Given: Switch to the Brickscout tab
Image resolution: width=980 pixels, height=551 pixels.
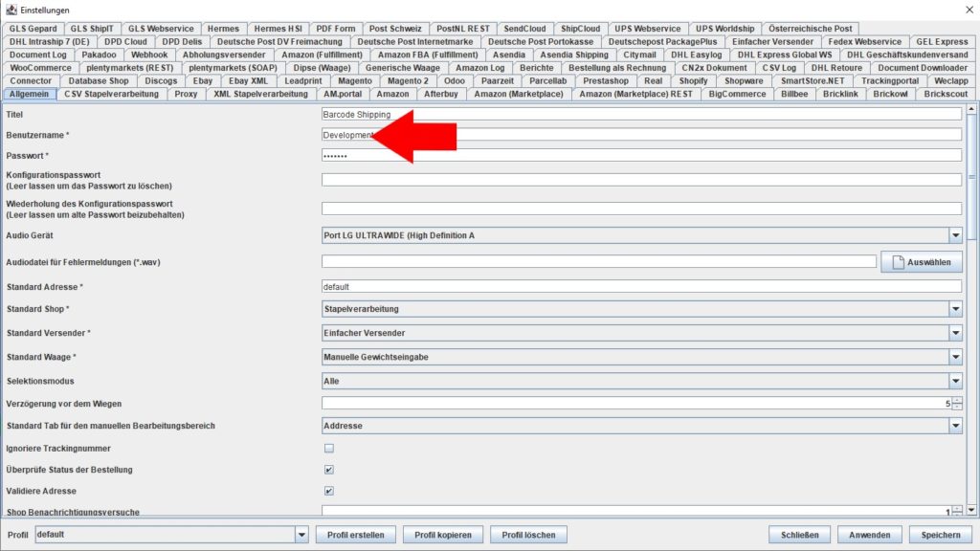Looking at the screenshot, I should pyautogui.click(x=946, y=94).
